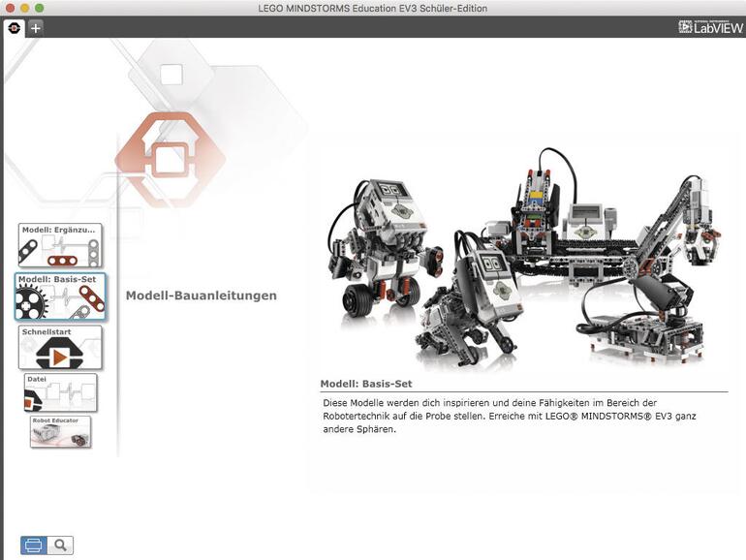Image resolution: width=746 pixels, height=560 pixels.
Task: Select Modell: Basis-Set tile
Action: point(60,296)
